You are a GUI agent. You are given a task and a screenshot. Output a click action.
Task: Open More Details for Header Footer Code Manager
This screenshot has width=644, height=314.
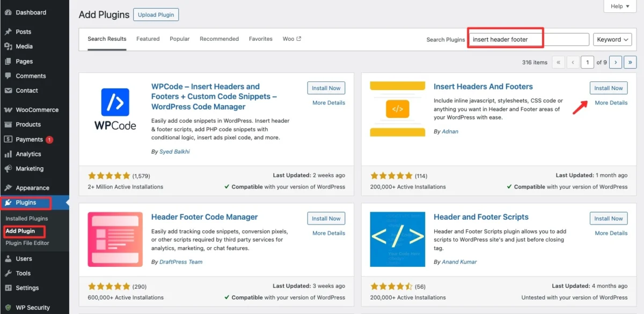pyautogui.click(x=328, y=233)
